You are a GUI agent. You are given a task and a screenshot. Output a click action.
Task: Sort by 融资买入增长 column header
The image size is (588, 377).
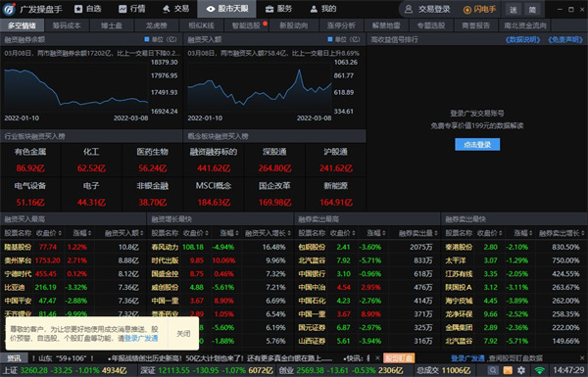[268, 233]
